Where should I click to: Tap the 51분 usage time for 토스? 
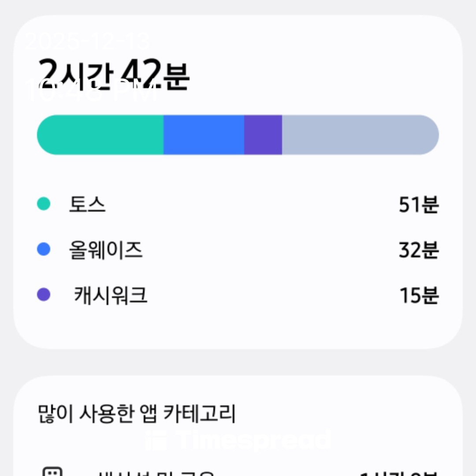tap(419, 205)
